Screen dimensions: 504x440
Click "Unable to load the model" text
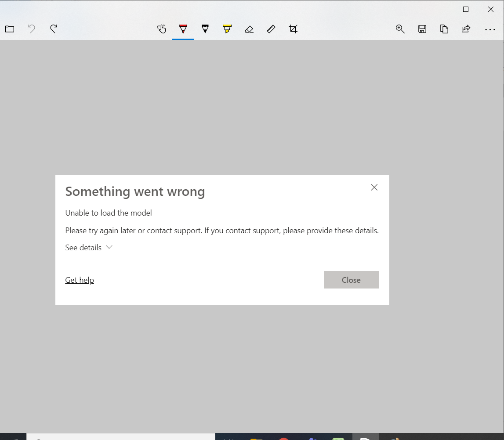pyautogui.click(x=109, y=213)
